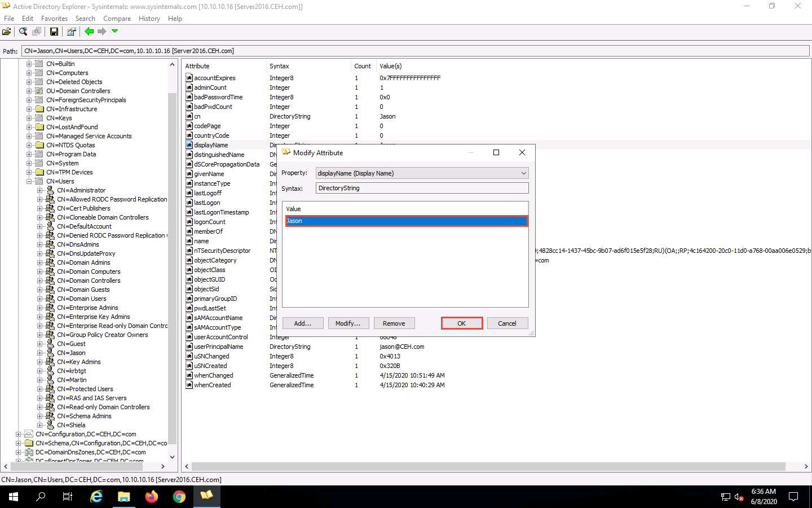Screen dimensions: 812x508
Task: Expand the CN=Computers node
Action: point(29,73)
